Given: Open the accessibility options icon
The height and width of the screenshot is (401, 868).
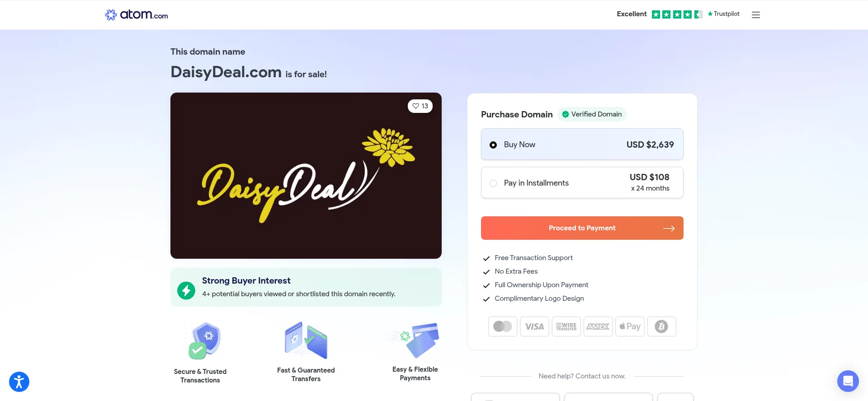Looking at the screenshot, I should 19,382.
